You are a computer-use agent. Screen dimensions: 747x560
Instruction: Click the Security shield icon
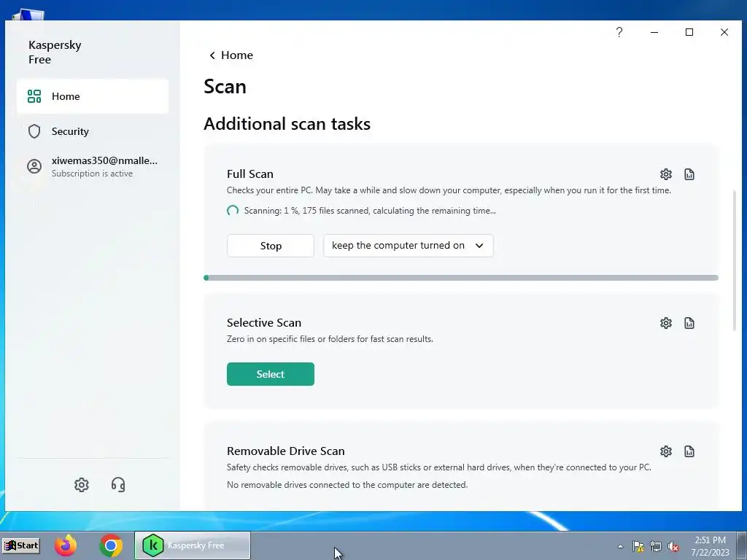(x=34, y=131)
